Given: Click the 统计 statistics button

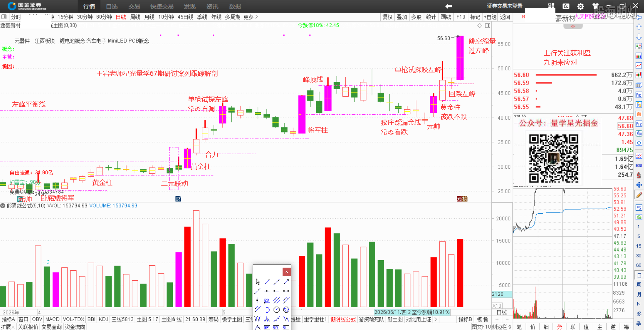Looking at the screenshot, I should click(431, 17).
